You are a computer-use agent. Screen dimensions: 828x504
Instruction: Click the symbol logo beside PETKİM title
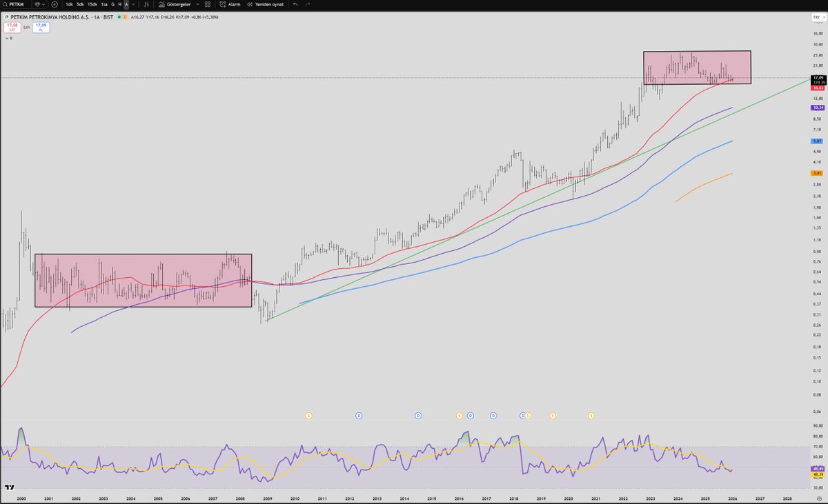coord(6,17)
